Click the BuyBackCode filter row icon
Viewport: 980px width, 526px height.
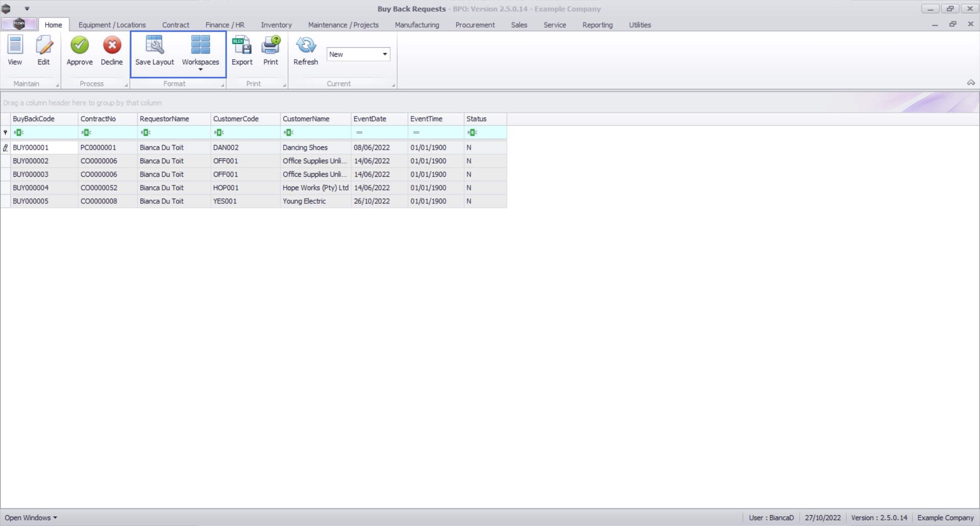(x=19, y=132)
